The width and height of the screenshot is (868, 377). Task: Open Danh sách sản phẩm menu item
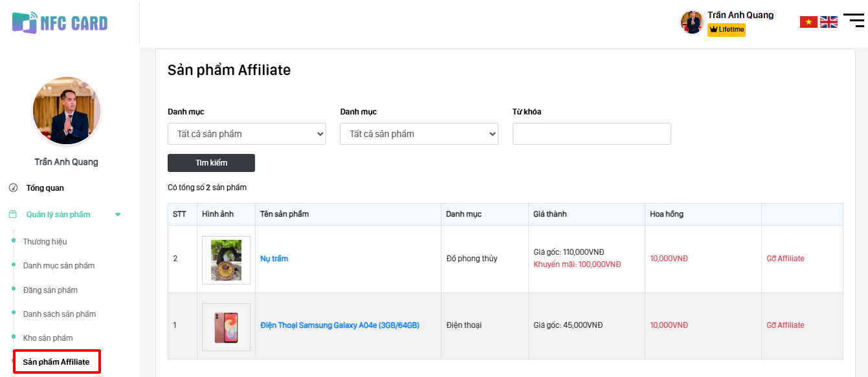(x=60, y=314)
